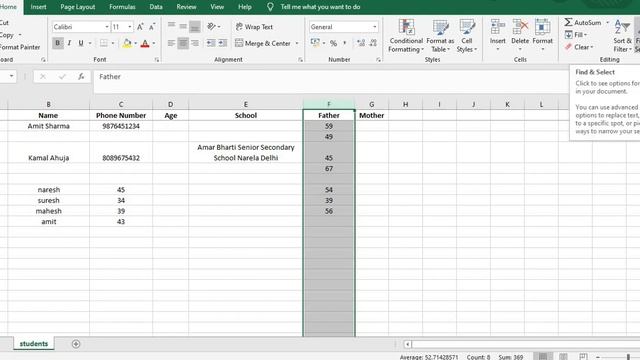640x360 pixels.
Task: Align text left
Action: point(171,43)
